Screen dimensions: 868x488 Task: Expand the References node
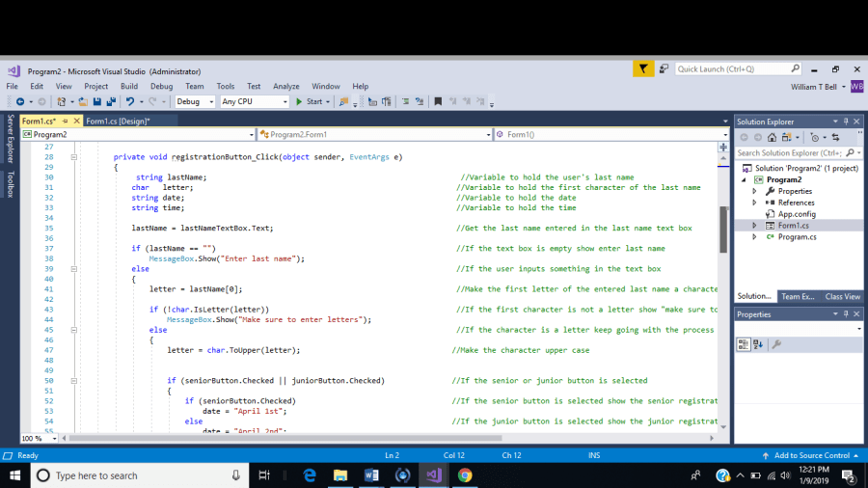pos(754,203)
